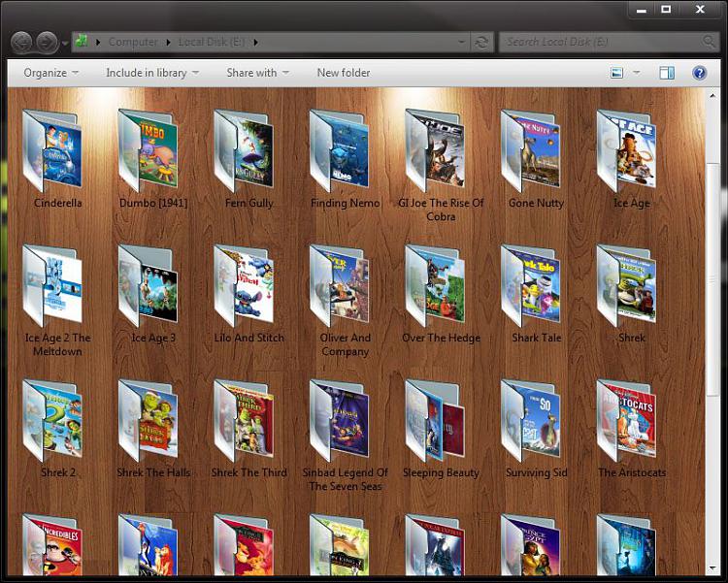728x583 pixels.
Task: Select The Incredibles folder in the bottom row
Action: tap(52, 545)
